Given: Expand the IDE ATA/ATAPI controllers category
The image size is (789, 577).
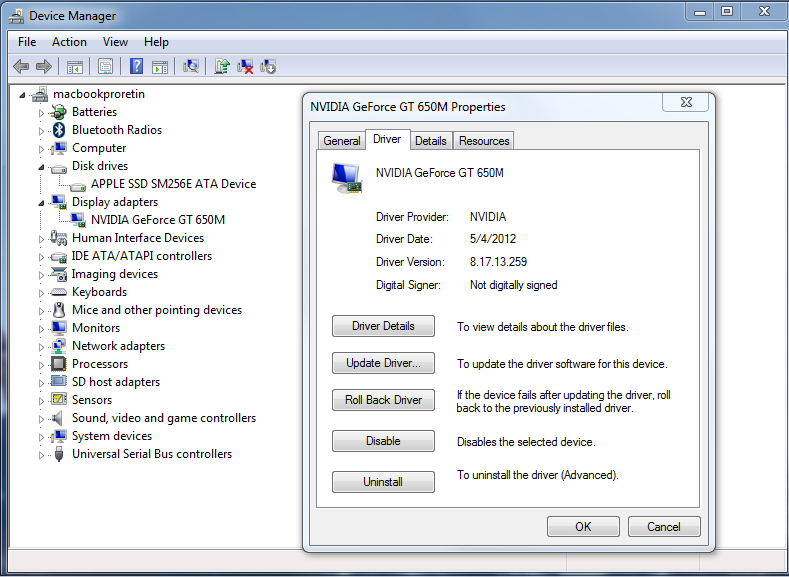Looking at the screenshot, I should (41, 257).
